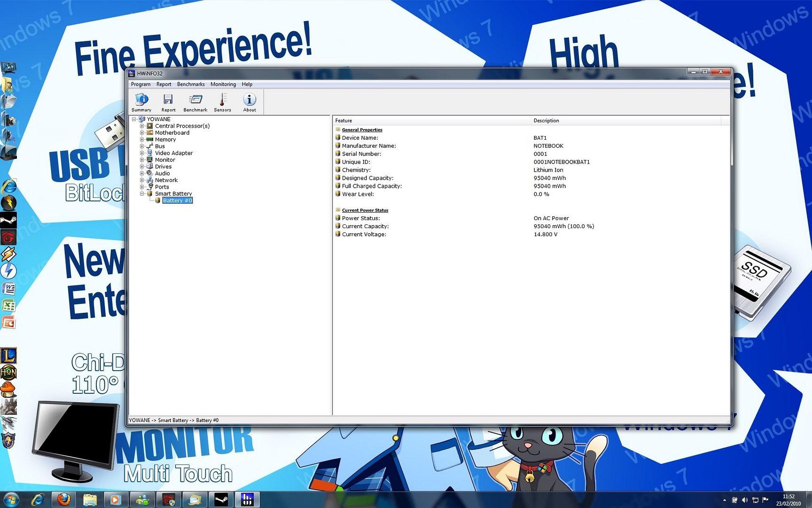812x508 pixels.
Task: Open the Program menu
Action: pyautogui.click(x=141, y=84)
